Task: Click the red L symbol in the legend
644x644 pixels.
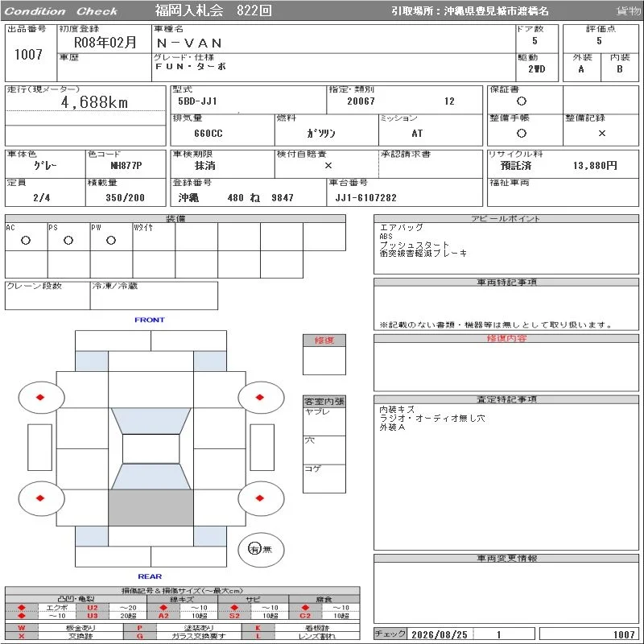Action: click(258, 636)
